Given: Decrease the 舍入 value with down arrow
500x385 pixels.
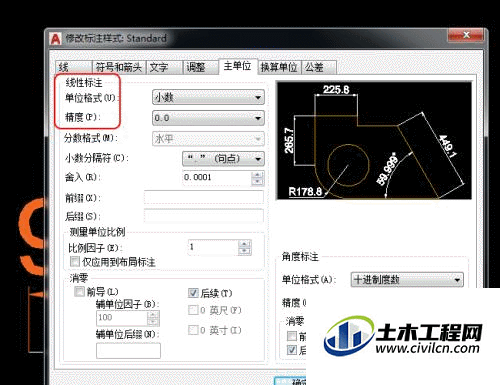Looking at the screenshot, I should 257,182.
